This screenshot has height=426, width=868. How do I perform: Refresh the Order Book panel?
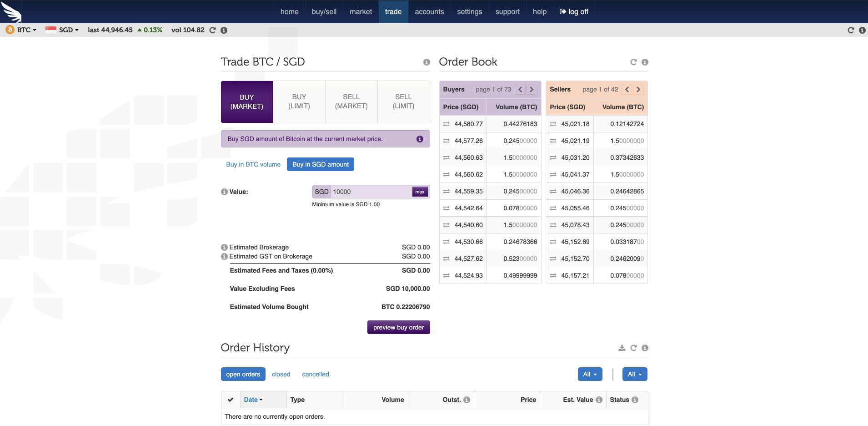[x=633, y=62]
